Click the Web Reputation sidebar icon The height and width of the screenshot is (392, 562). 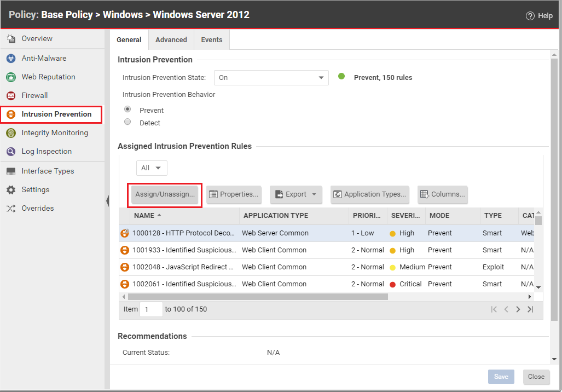tap(11, 77)
